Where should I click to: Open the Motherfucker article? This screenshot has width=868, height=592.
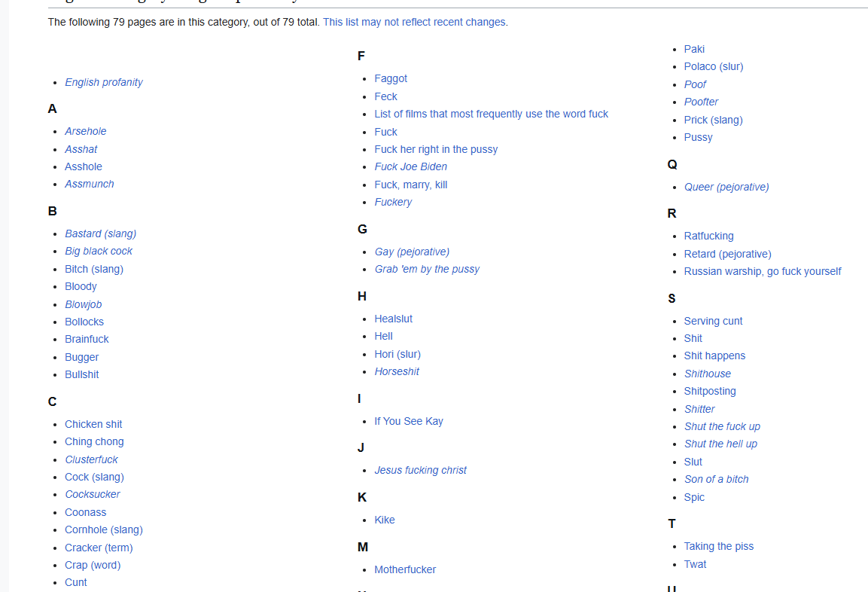pyautogui.click(x=405, y=569)
